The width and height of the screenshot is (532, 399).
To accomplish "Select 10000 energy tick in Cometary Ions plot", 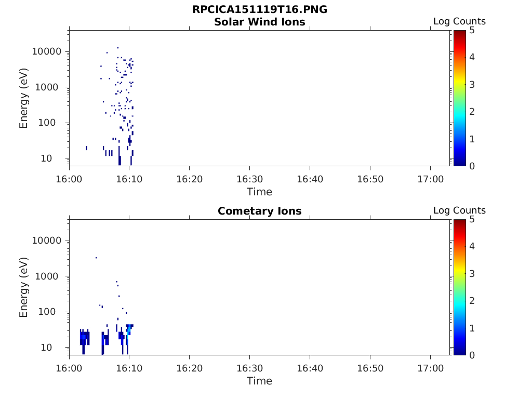I will pyautogui.click(x=46, y=241).
